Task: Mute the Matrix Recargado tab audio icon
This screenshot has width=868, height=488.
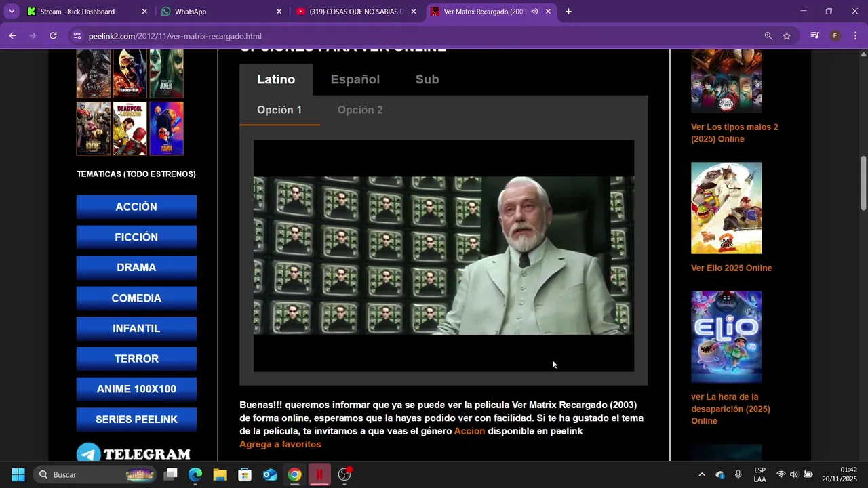Action: 534,12
